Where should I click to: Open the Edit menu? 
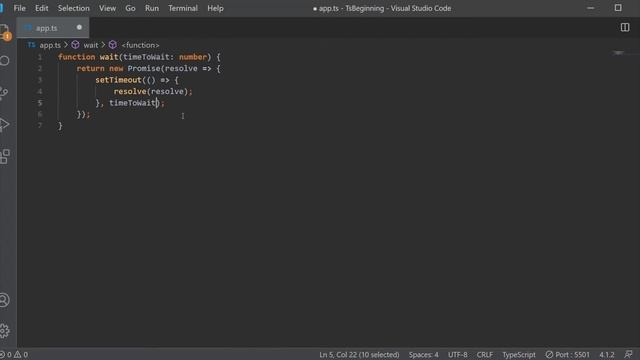tap(41, 8)
